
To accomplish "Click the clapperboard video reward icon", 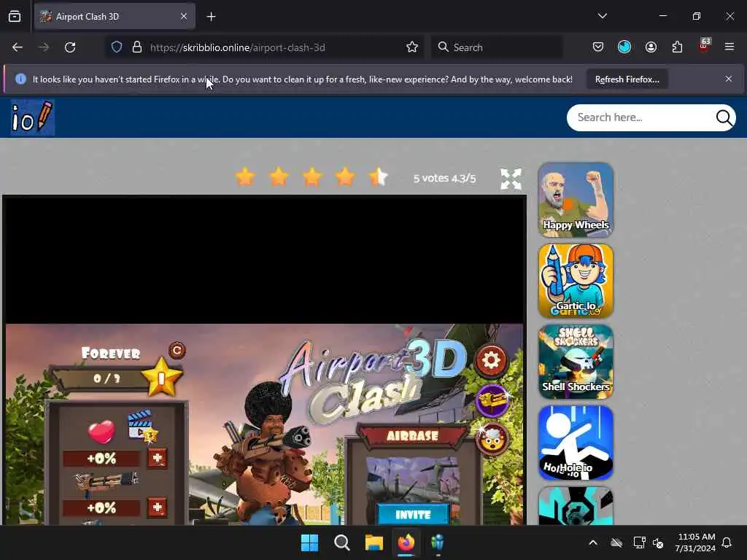I will point(142,426).
